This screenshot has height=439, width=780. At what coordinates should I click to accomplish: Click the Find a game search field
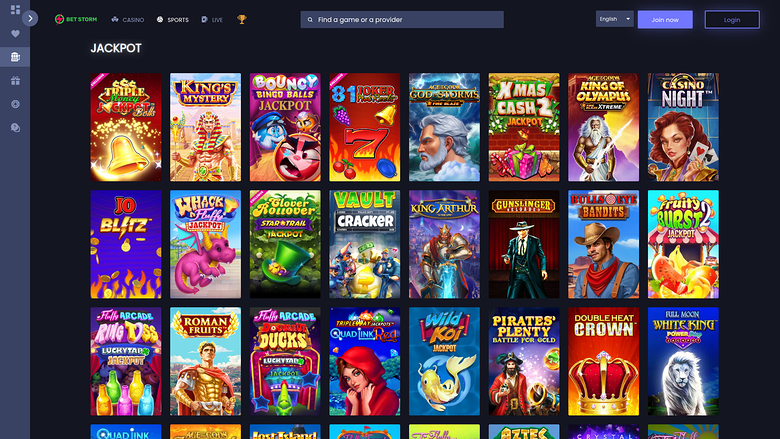[402, 19]
